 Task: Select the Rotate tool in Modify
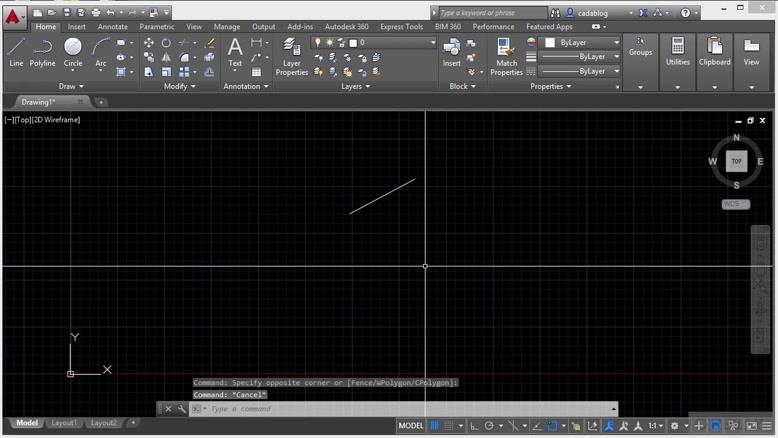(x=166, y=43)
